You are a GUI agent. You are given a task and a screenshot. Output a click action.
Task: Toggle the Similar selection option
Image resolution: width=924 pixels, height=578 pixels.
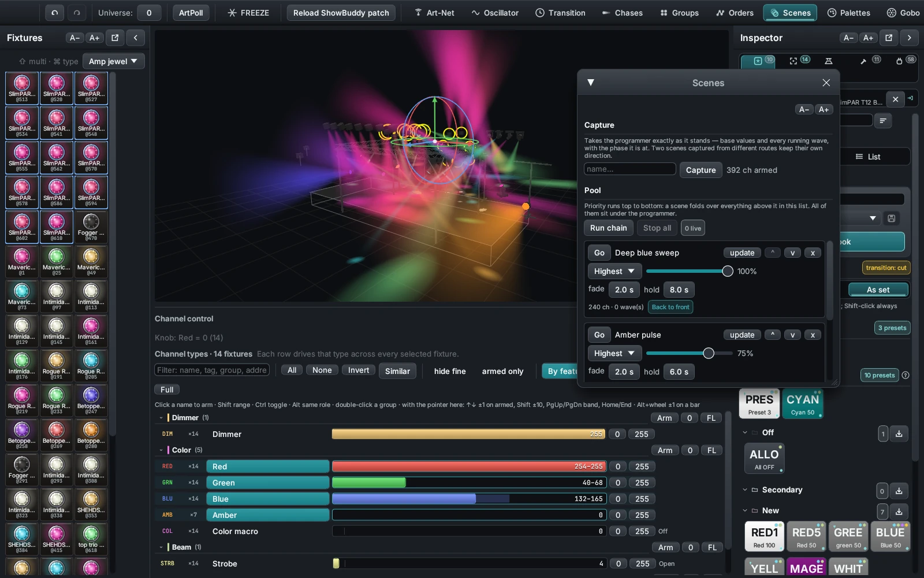click(x=397, y=371)
